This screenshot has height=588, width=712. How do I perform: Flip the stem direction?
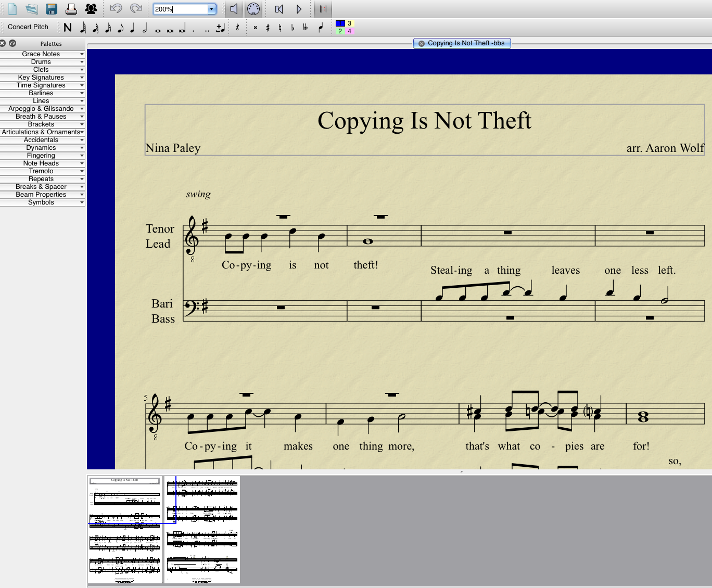point(321,28)
